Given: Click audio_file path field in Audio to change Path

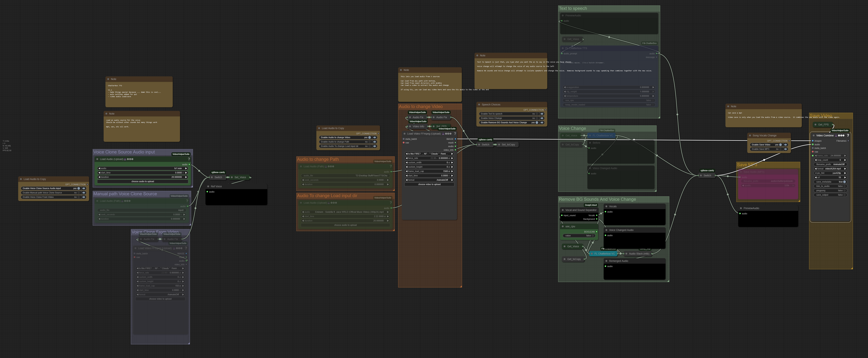Looking at the screenshot, I should 345,176.
